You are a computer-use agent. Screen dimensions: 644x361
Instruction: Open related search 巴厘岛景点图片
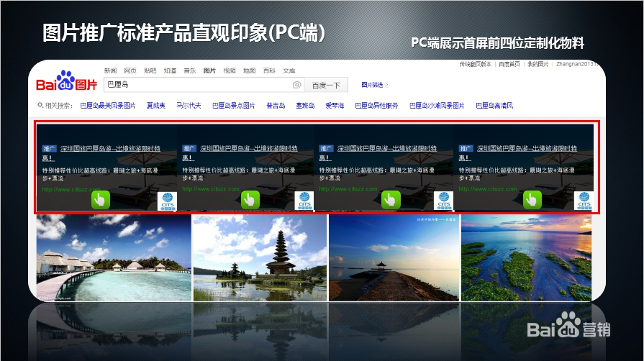point(233,106)
